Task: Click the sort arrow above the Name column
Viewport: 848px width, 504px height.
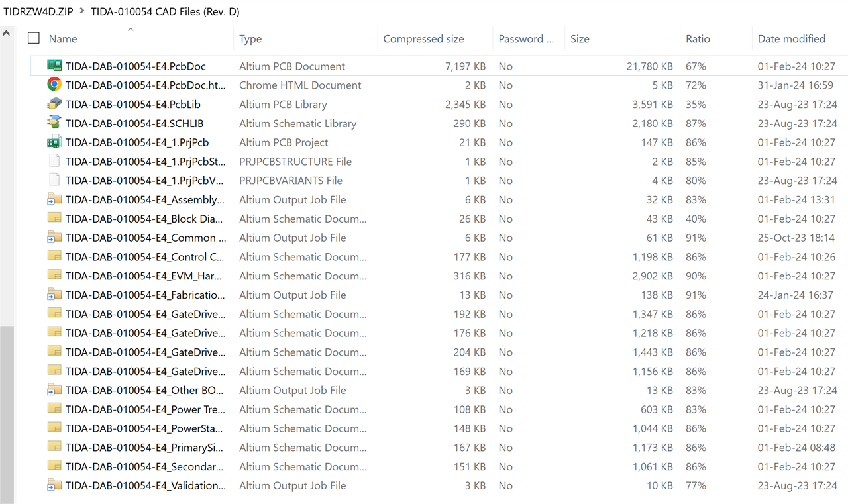Action: (131, 29)
